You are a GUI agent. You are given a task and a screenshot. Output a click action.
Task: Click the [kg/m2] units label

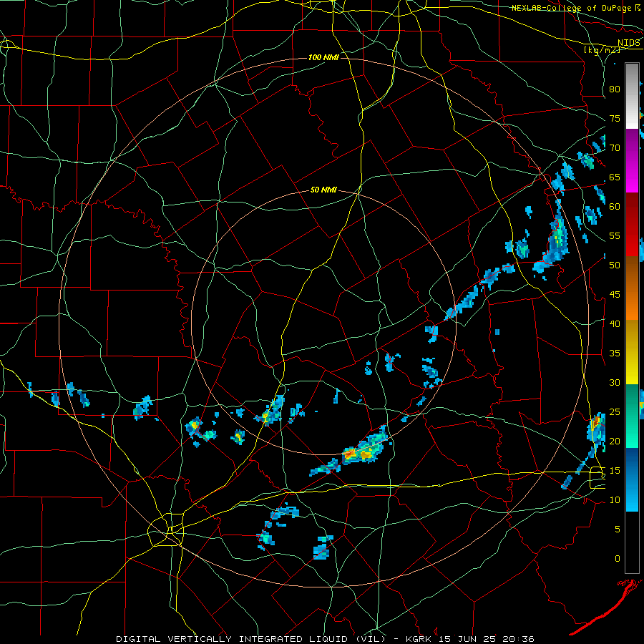coord(602,50)
